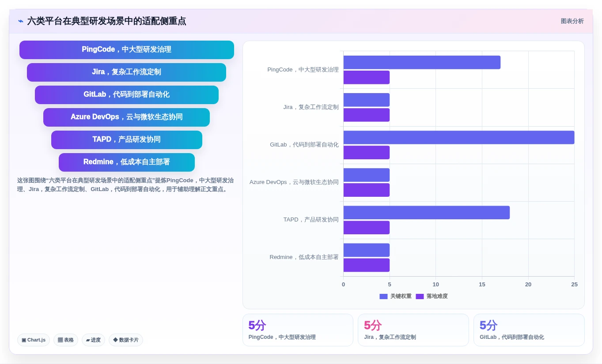Click the Redmine 落地难度 bar in chart

click(367, 265)
